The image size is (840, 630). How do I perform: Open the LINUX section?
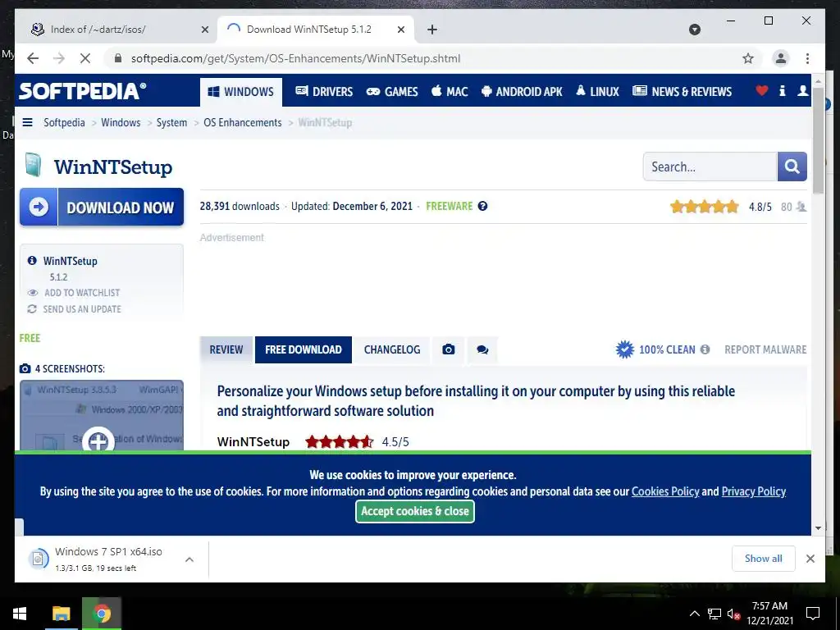click(597, 92)
